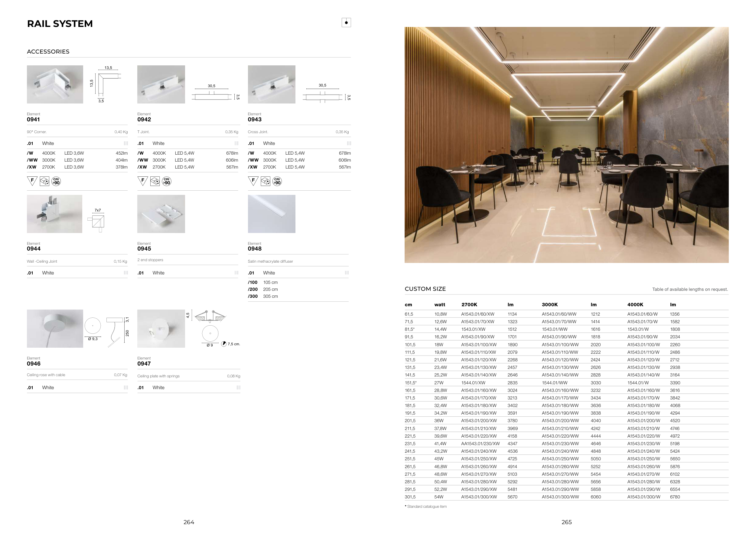
Task: Open the 0946 ceiling rose product image
Action: [55, 328]
